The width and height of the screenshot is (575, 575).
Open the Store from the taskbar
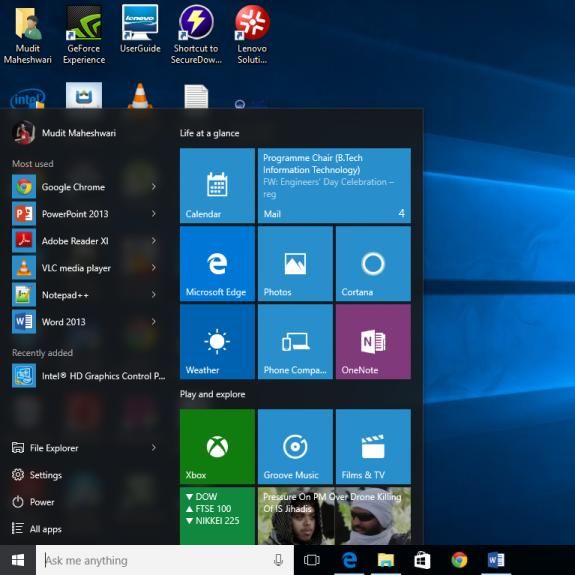422,560
